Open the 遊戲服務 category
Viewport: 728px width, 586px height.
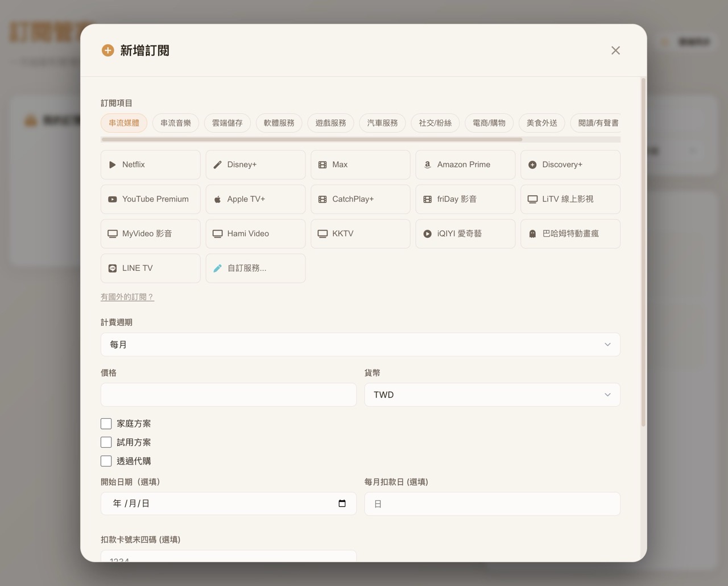330,123
